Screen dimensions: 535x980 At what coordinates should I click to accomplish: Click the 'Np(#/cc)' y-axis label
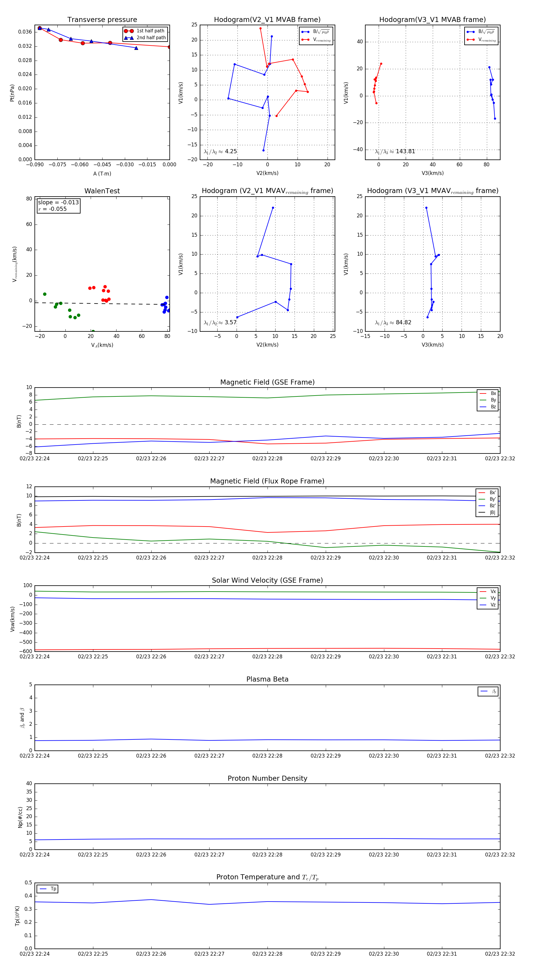point(20,817)
